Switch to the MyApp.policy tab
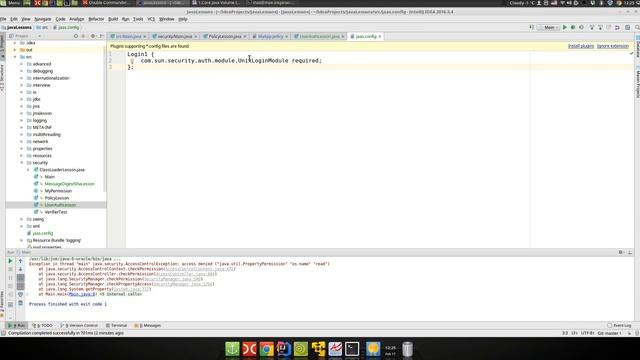The image size is (640, 360). click(270, 36)
